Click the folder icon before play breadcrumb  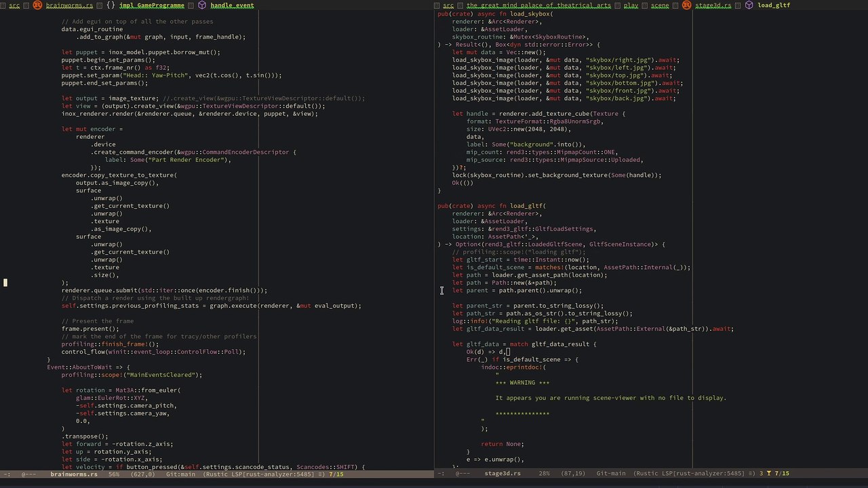(x=618, y=5)
